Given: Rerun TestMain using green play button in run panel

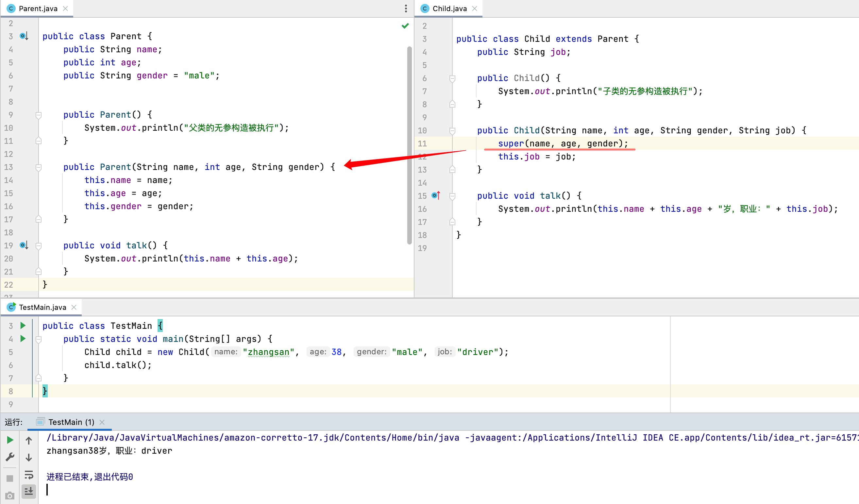Looking at the screenshot, I should click(x=10, y=440).
